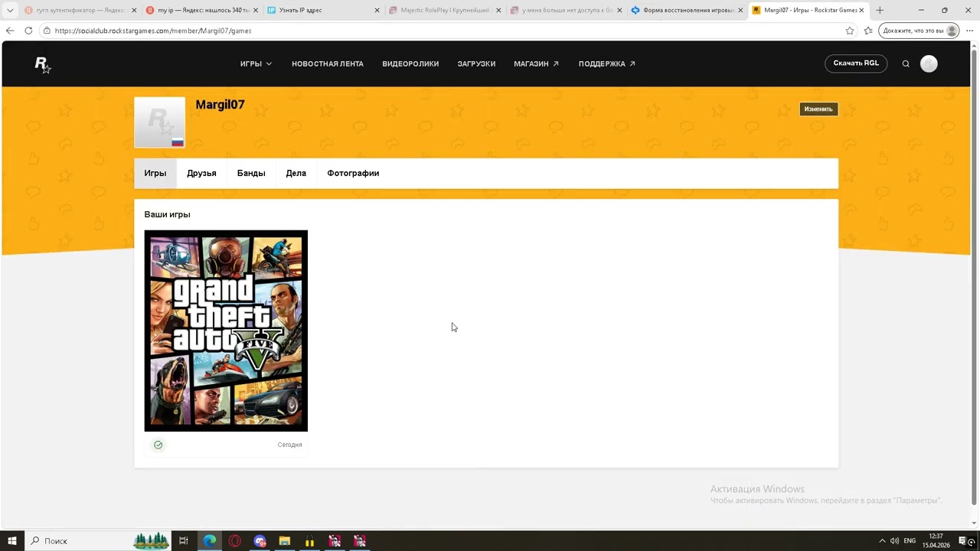Image resolution: width=980 pixels, height=551 pixels.
Task: Switch to the Банды tab
Action: (x=251, y=173)
